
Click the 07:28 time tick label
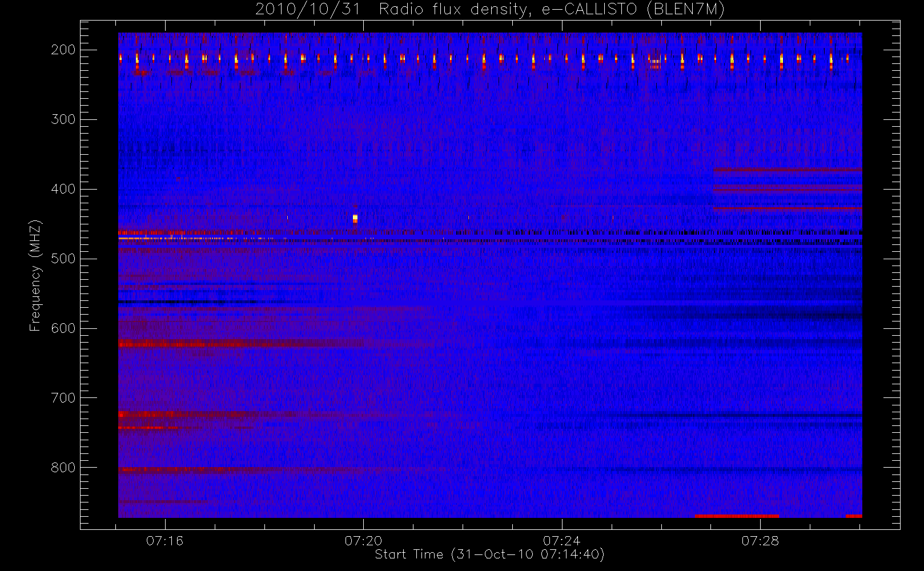click(x=760, y=541)
